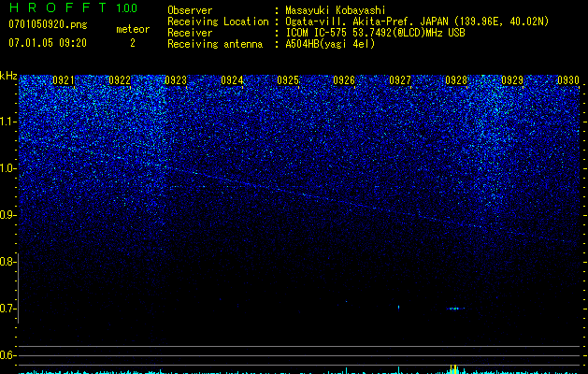Image resolution: width=588 pixels, height=374 pixels.
Task: Click the 0.8 kHz axis label
Action: pyautogui.click(x=7, y=262)
